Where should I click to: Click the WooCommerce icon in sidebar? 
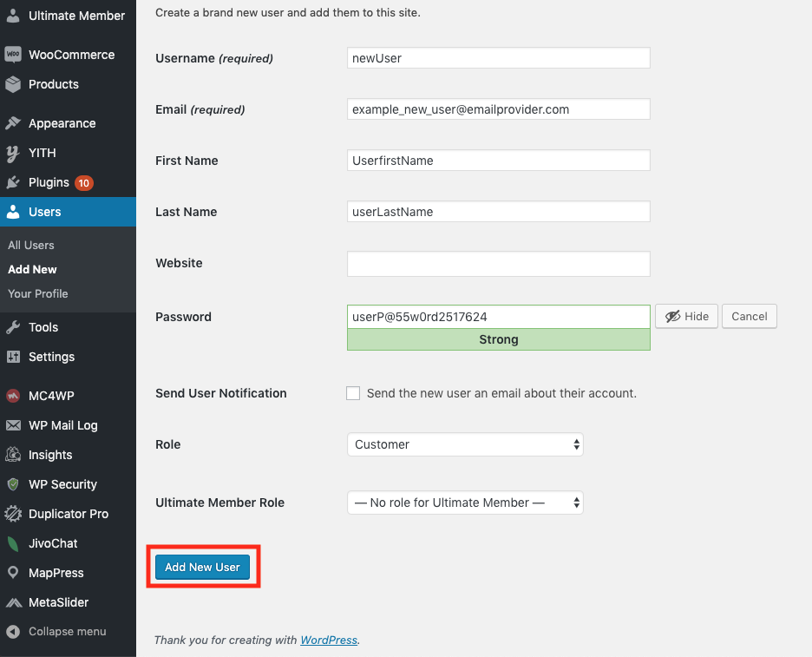point(13,55)
